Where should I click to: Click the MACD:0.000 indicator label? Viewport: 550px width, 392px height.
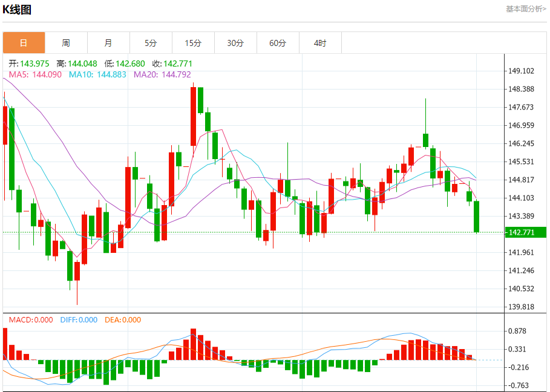[31, 320]
